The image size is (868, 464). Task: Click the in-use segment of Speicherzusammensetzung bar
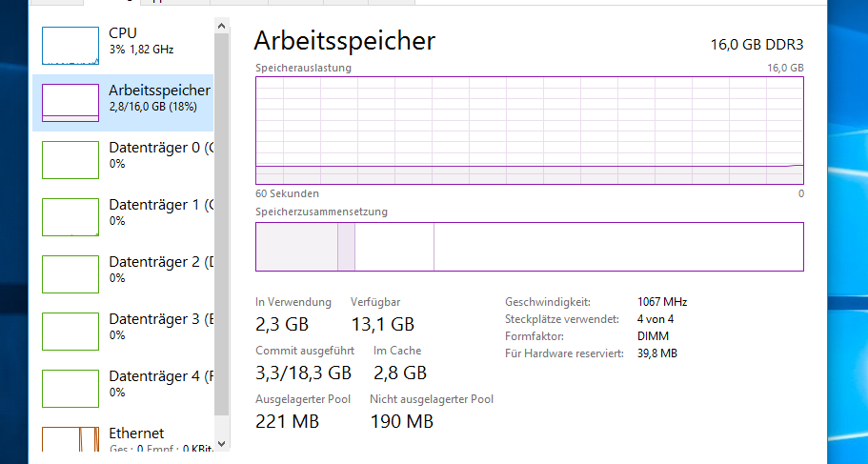pyautogui.click(x=296, y=247)
